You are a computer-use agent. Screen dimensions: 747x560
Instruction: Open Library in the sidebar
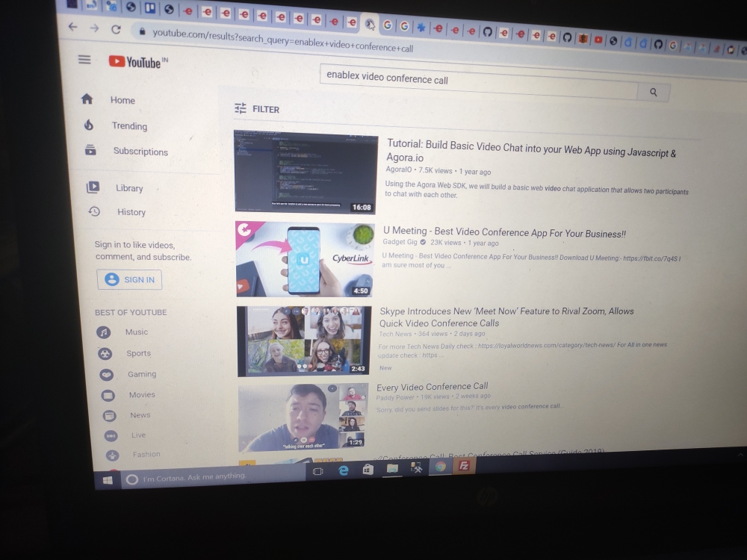128,188
